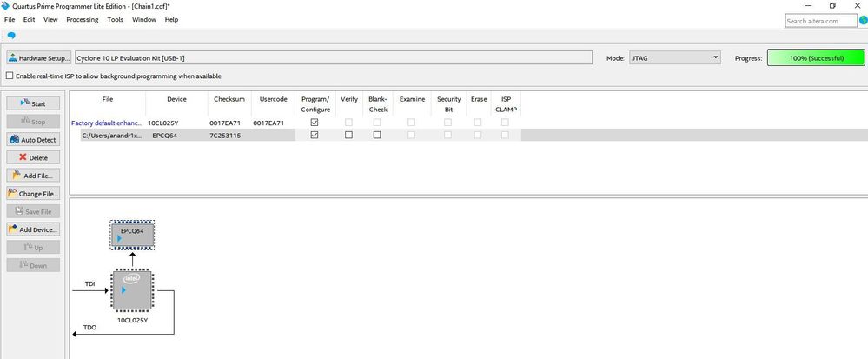This screenshot has height=359, width=868.
Task: Click the Usercode column header
Action: (x=273, y=99)
